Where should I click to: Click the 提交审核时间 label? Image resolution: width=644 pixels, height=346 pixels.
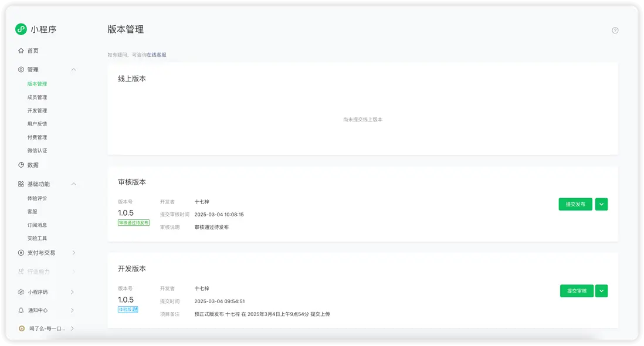(175, 214)
